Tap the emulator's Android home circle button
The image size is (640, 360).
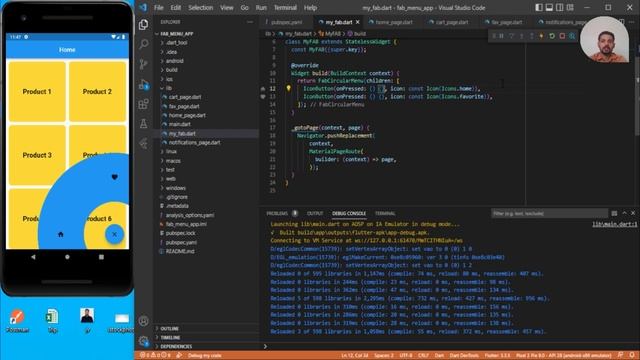(67, 257)
